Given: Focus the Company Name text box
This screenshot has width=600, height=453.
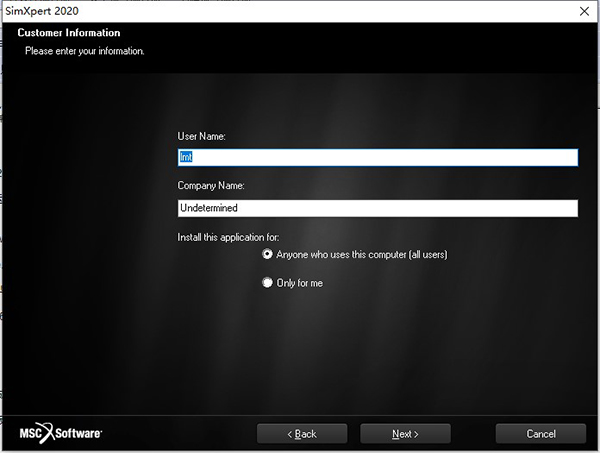Looking at the screenshot, I should coord(377,208).
